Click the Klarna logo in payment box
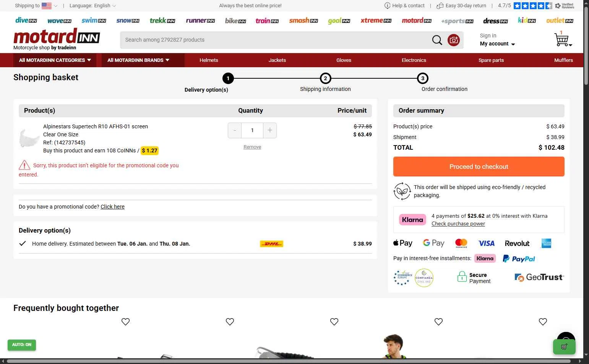 412,220
